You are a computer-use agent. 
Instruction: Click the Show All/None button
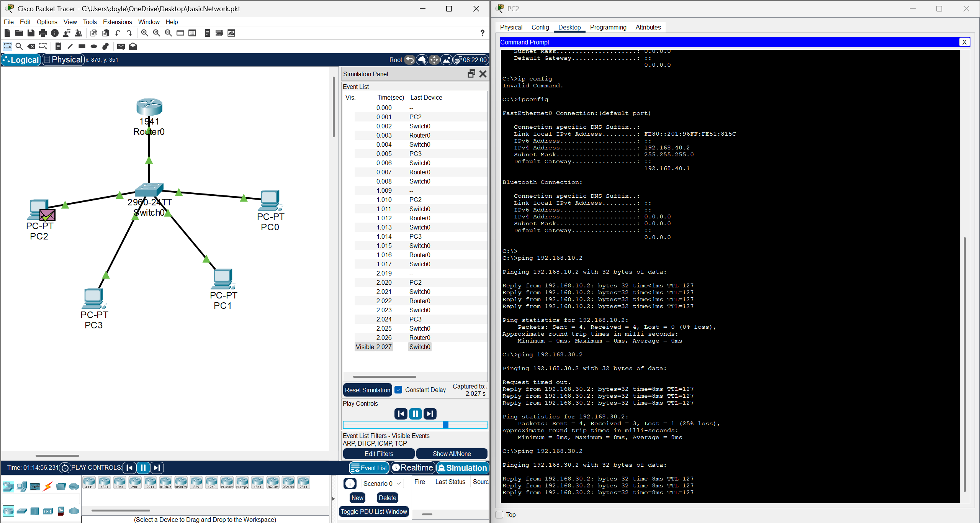tap(452, 454)
